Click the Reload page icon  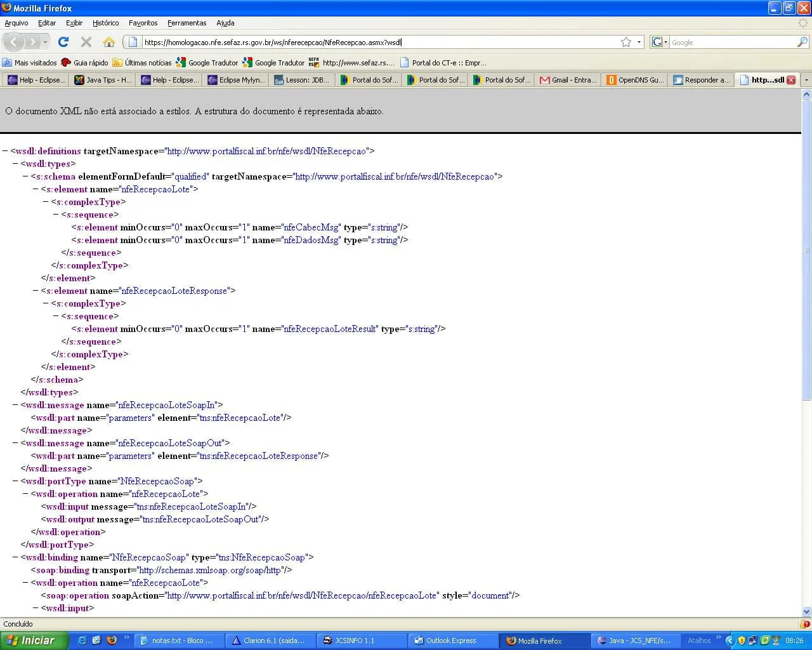63,42
